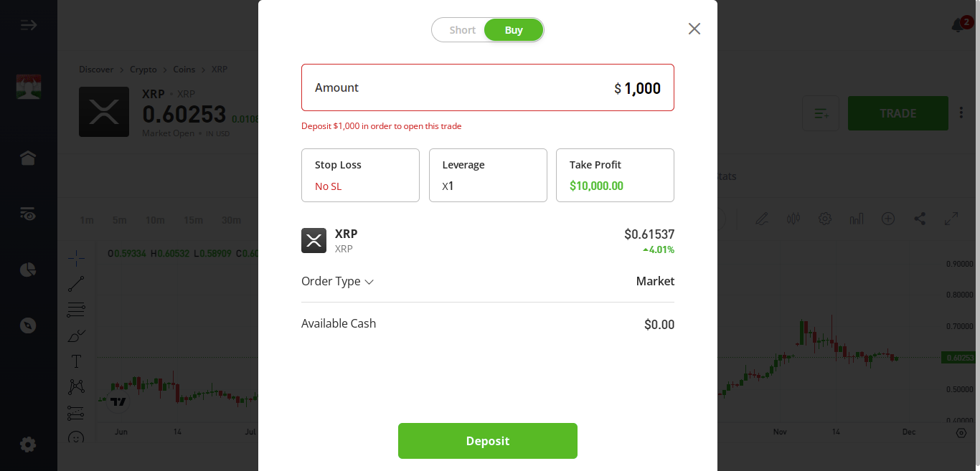Select the Brush drawing tool
Screen dimensions: 980x471
pos(76,335)
